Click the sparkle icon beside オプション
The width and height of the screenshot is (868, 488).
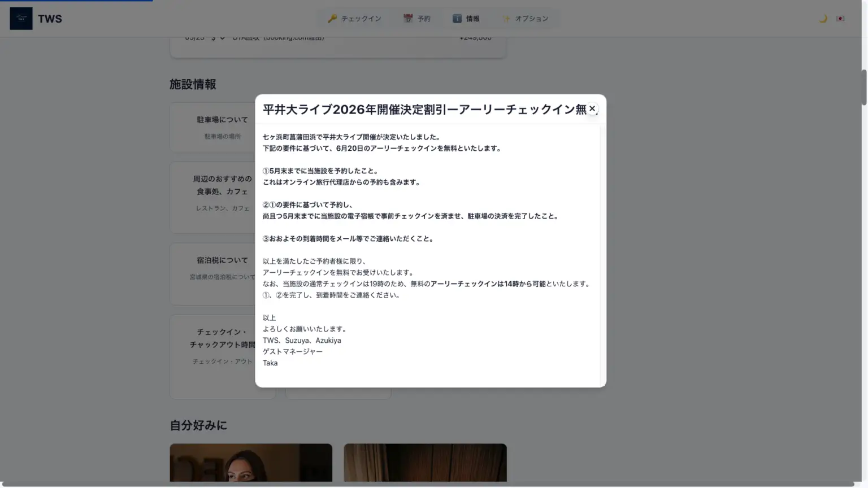point(506,19)
